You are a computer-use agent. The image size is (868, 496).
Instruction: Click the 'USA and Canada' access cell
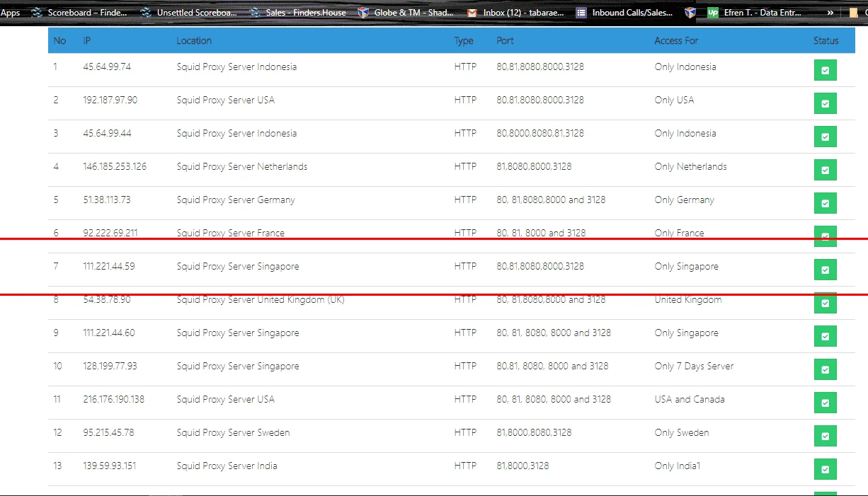690,399
